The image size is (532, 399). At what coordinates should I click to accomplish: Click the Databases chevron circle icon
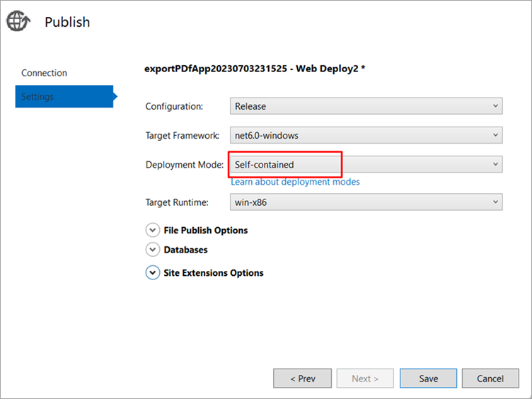152,250
